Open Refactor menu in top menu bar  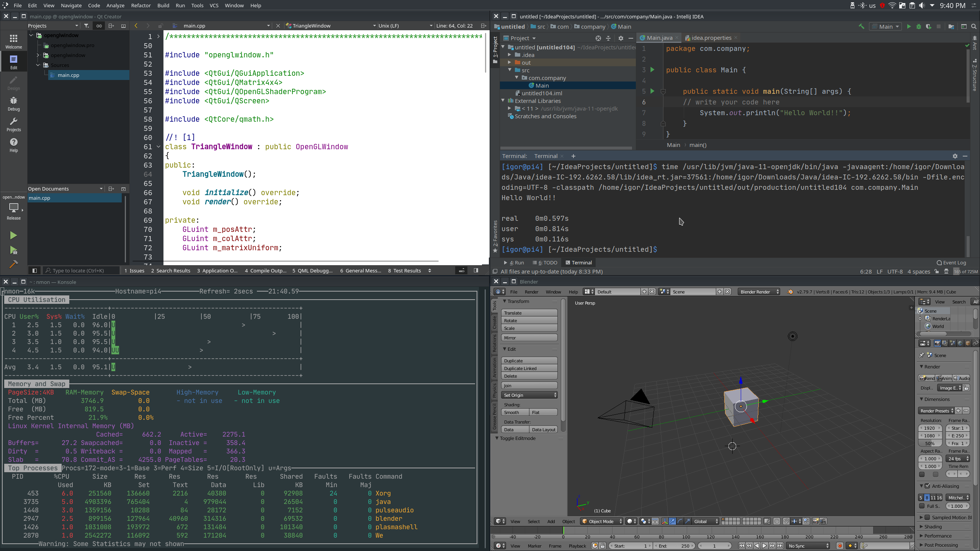(x=141, y=5)
